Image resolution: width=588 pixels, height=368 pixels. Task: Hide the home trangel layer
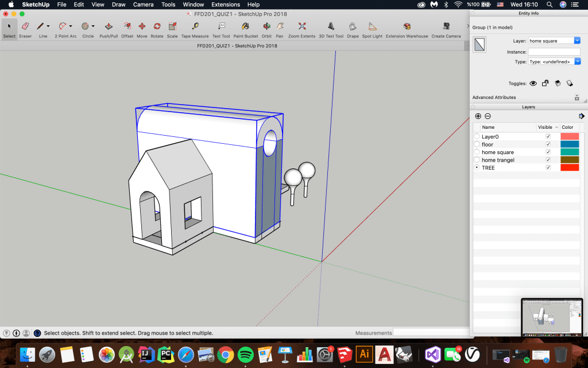[x=548, y=160]
